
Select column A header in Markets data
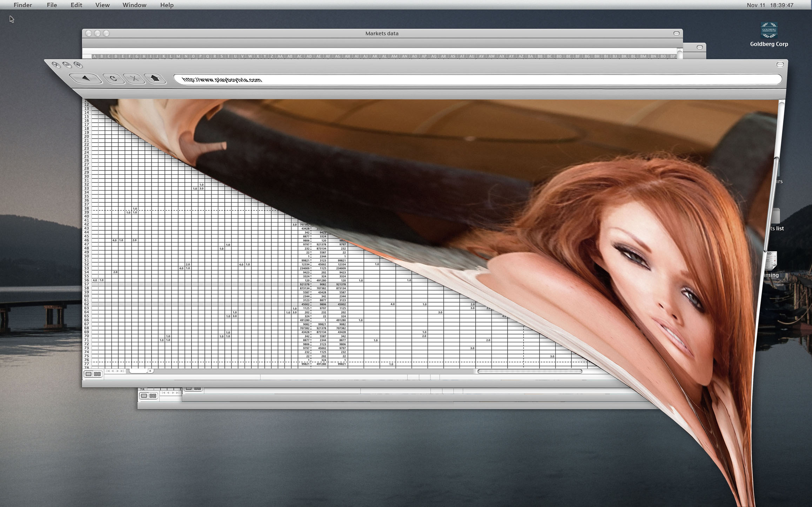click(95, 56)
